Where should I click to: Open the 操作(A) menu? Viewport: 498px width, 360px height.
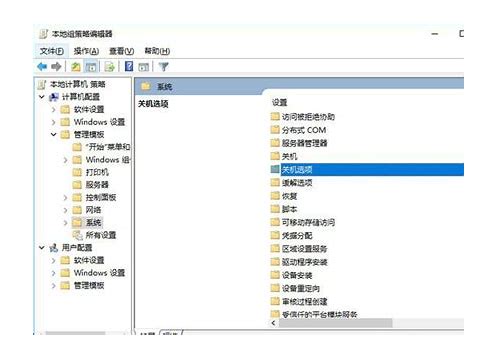point(86,51)
